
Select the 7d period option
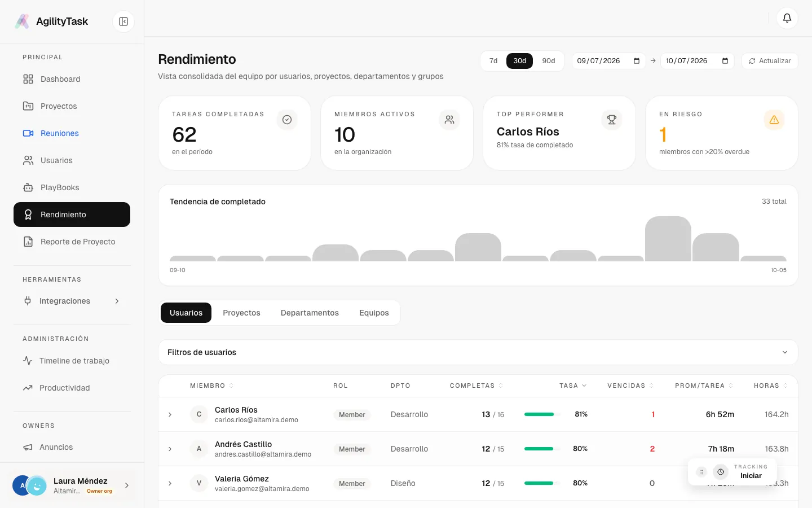[x=493, y=61]
